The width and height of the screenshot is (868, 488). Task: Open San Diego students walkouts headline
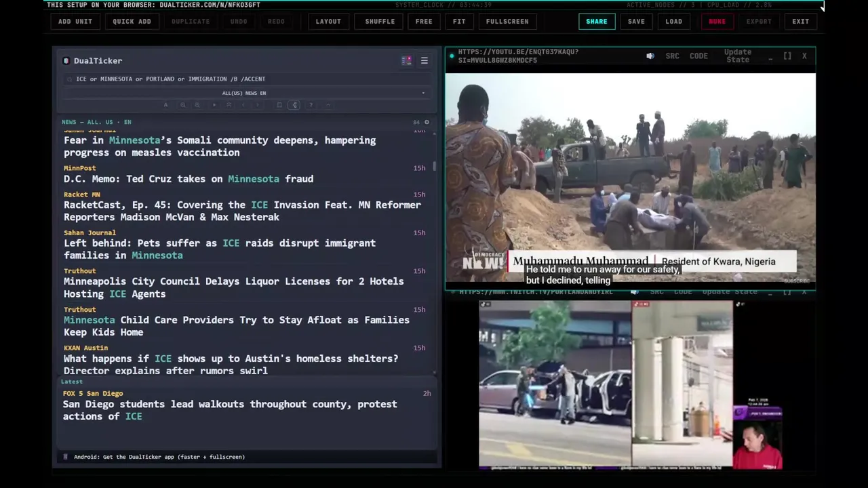[230, 410]
